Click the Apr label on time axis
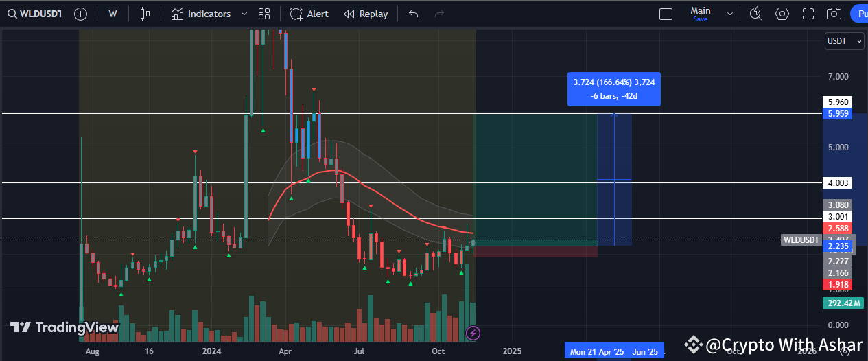 [x=286, y=351]
